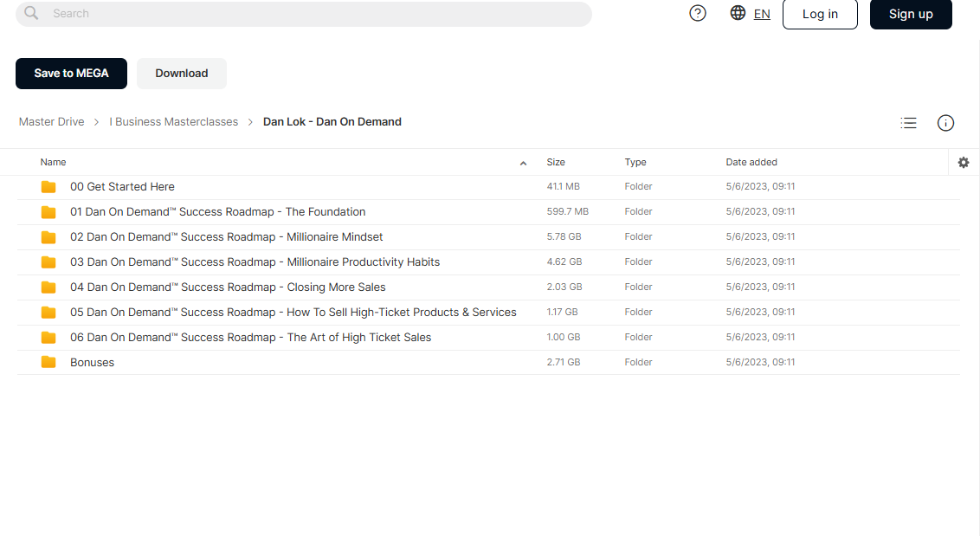The width and height of the screenshot is (980, 536).
Task: Click the 4.62 GB size value
Action: [564, 262]
